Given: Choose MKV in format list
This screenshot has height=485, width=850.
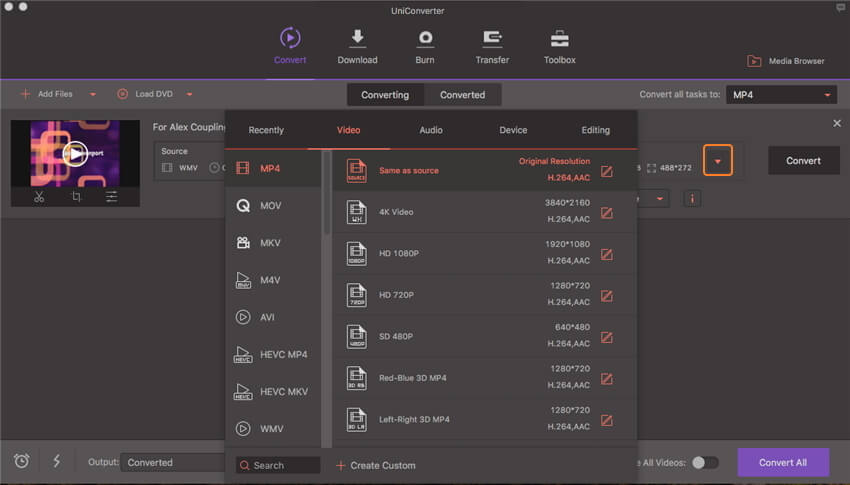Looking at the screenshot, I should (273, 243).
